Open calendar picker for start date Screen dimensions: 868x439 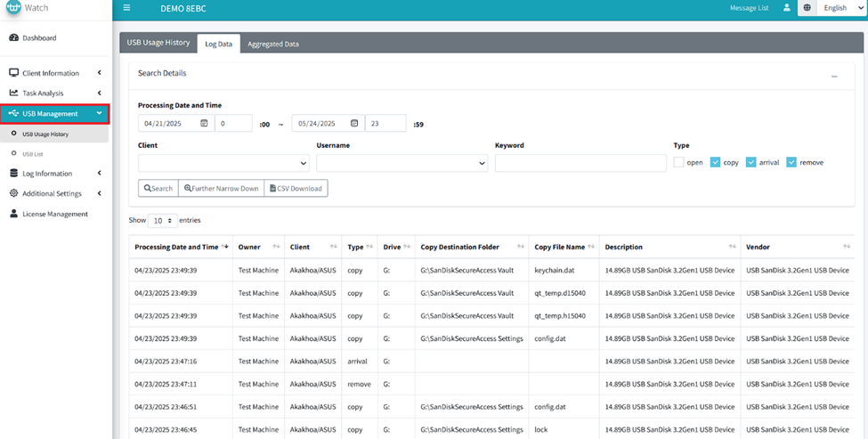(205, 124)
